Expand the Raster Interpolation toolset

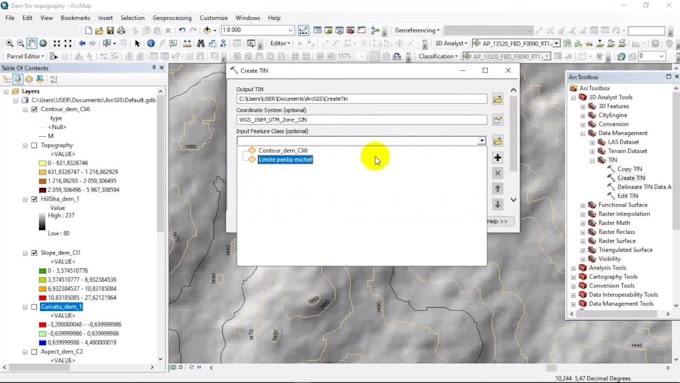[x=583, y=214]
